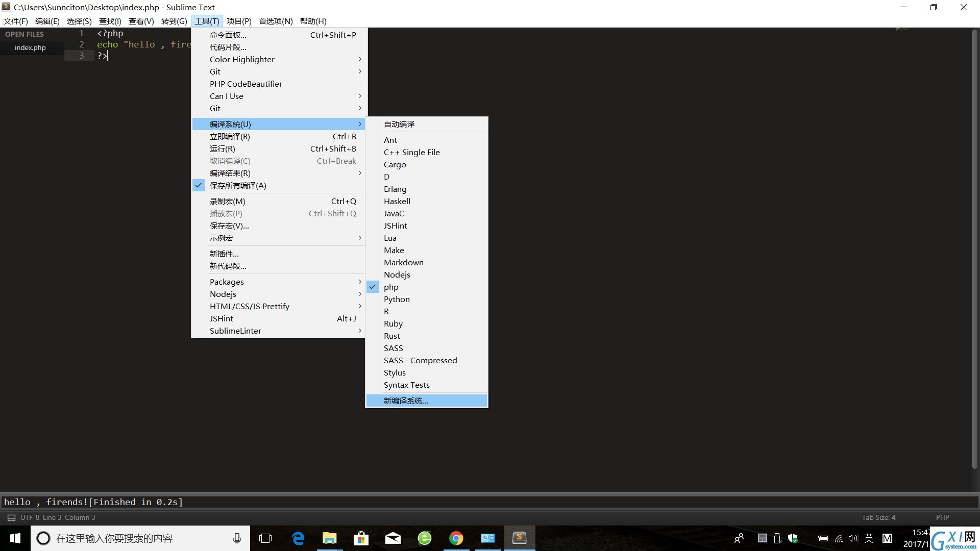Expand 编译结果(R) submenu
This screenshot has width=980, height=551.
[x=279, y=173]
